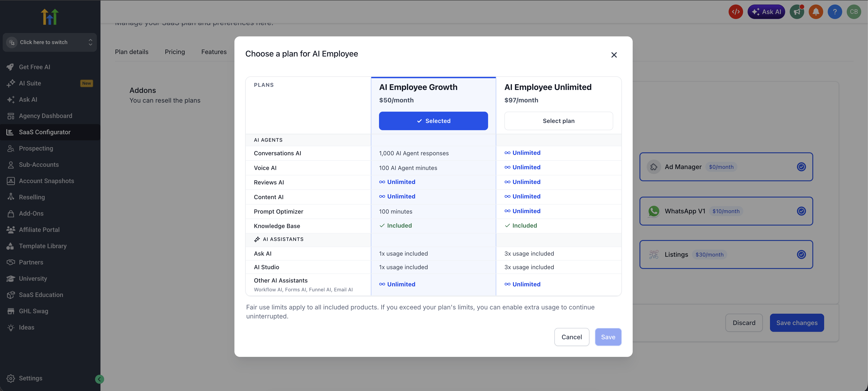
Task: Click the 'Prompt Optimizer' row label
Action: pos(278,212)
